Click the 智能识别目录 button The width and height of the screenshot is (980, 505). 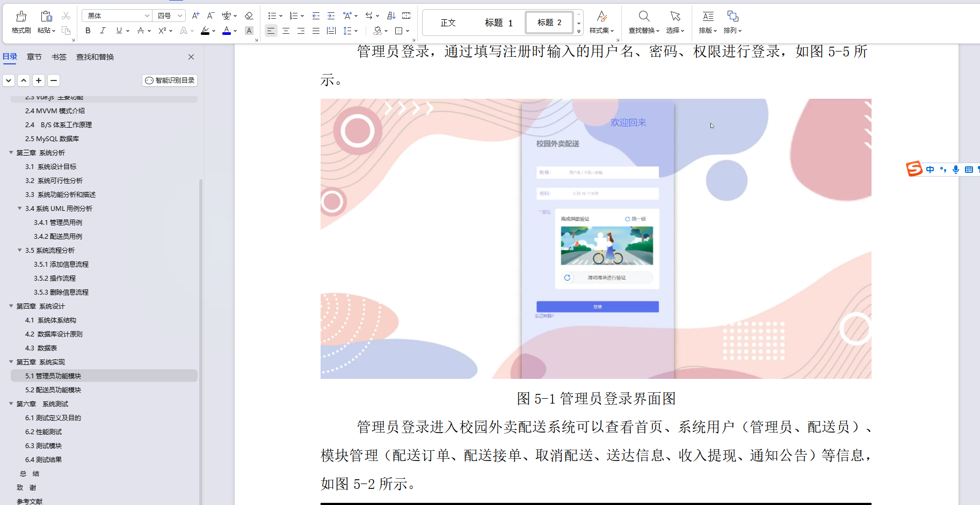click(170, 80)
